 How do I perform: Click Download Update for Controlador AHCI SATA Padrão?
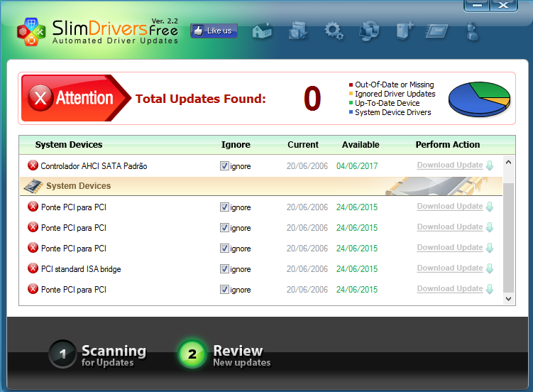[449, 165]
